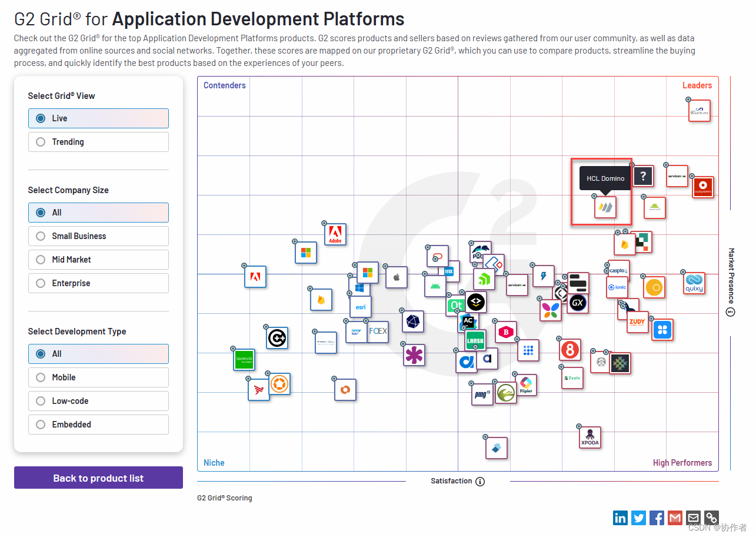Open the HCL Domino product tile
Viewport: 756px width, 537px height.
tap(605, 207)
